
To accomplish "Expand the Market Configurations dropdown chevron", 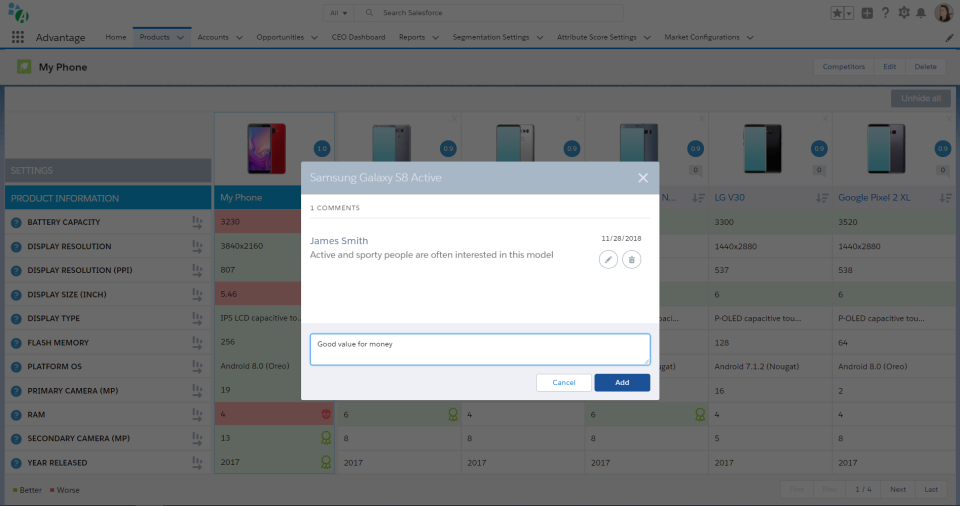I will click(750, 38).
